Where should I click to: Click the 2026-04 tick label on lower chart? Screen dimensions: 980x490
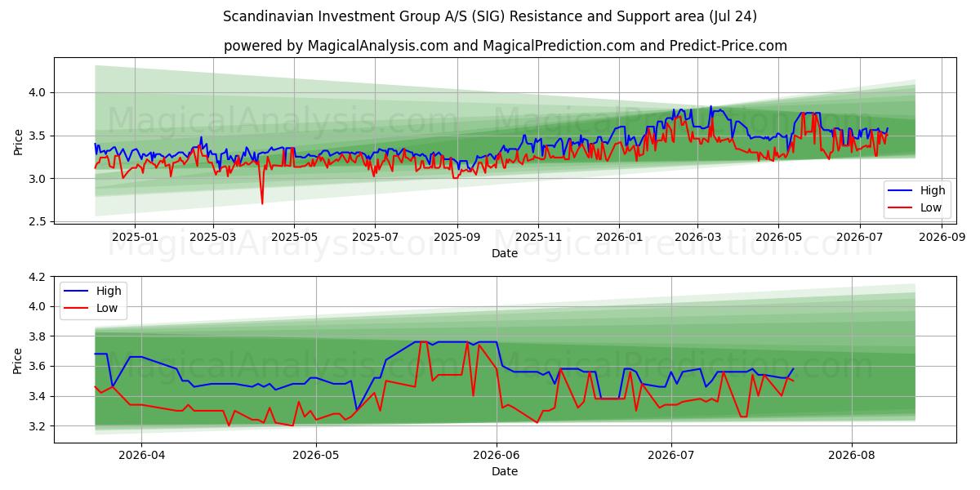click(x=141, y=455)
